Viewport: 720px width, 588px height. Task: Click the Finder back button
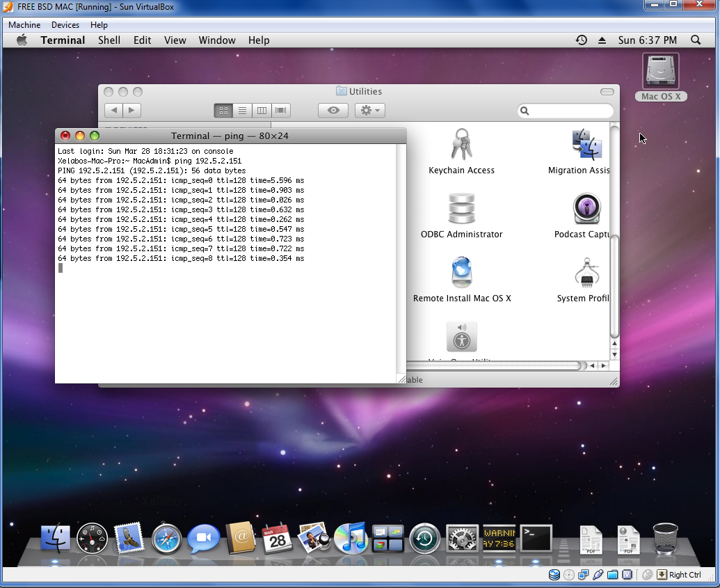(114, 111)
